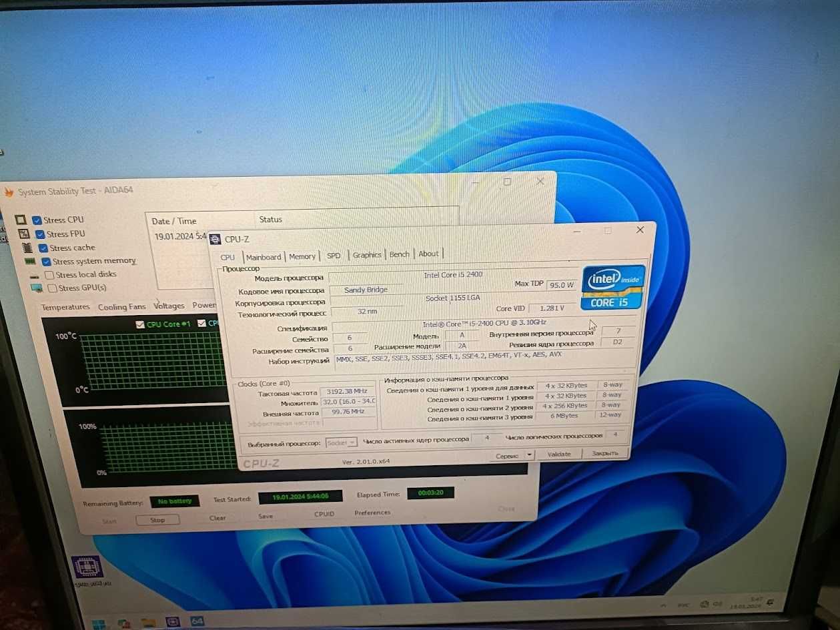Switch to the SPD tab
The image size is (840, 630).
point(334,256)
